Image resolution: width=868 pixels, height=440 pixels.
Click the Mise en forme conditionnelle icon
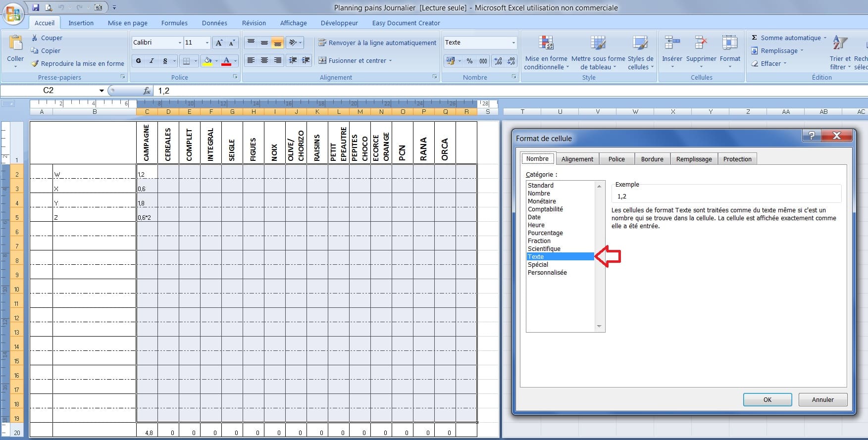546,44
